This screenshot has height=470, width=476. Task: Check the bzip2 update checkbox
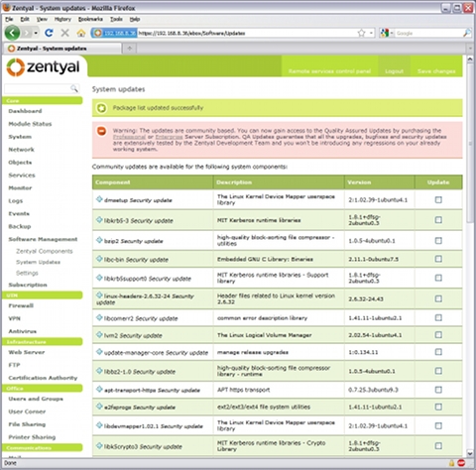[438, 241]
